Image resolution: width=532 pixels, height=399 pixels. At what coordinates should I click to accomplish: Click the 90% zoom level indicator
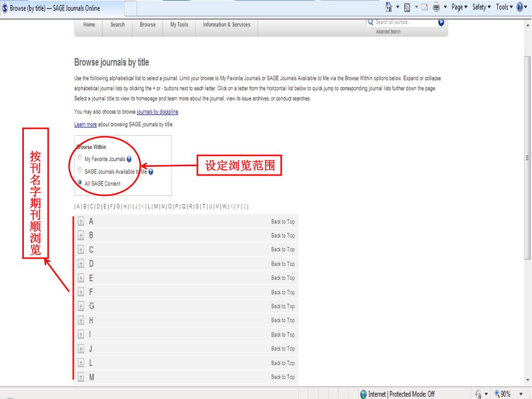click(x=506, y=394)
